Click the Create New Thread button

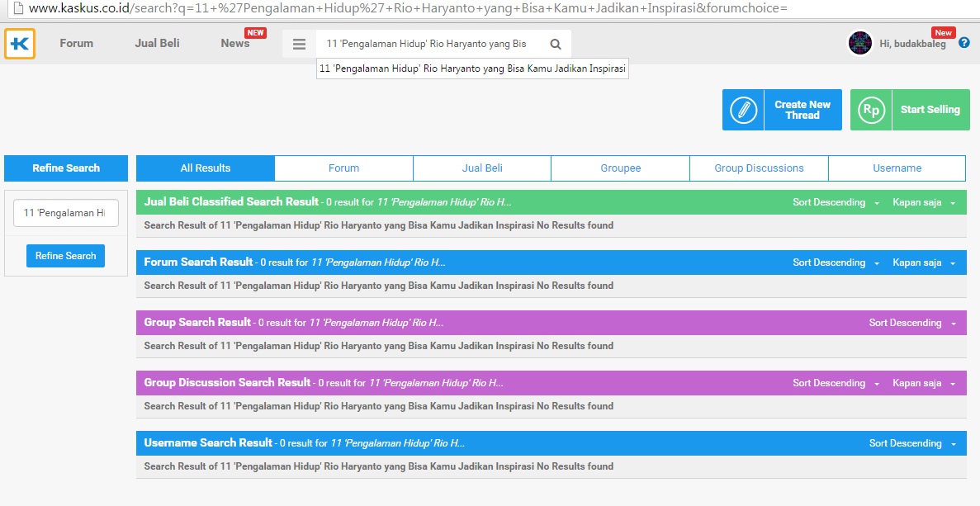tap(782, 110)
